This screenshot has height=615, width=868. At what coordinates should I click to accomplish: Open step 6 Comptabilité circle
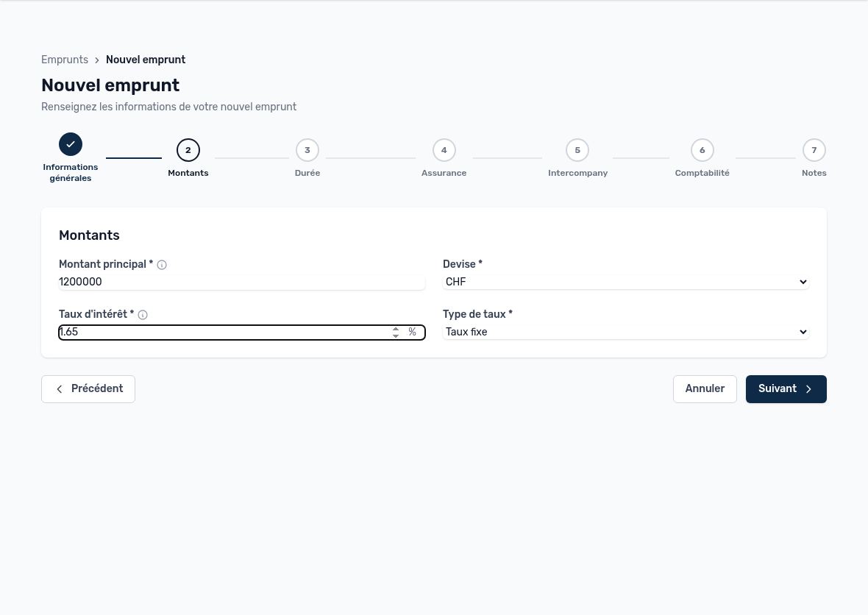[x=702, y=150]
